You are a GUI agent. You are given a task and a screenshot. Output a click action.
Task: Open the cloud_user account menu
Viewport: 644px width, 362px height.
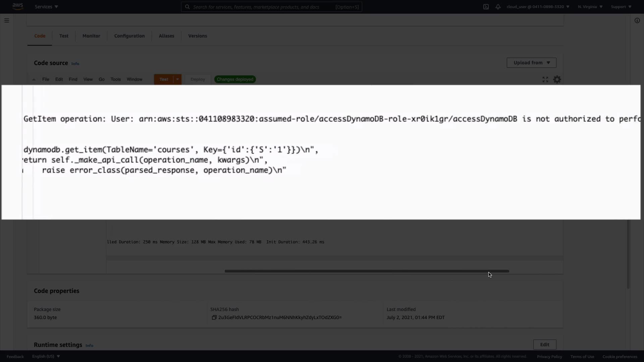pos(538,7)
